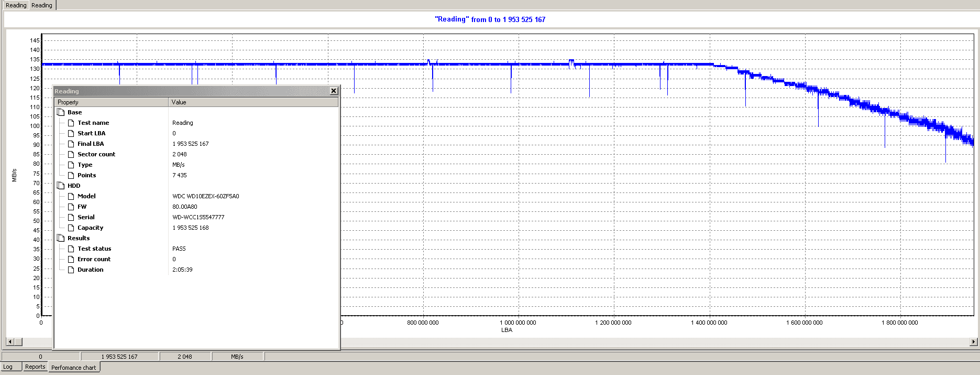
Task: Collapse the Results group
Action: point(61,238)
